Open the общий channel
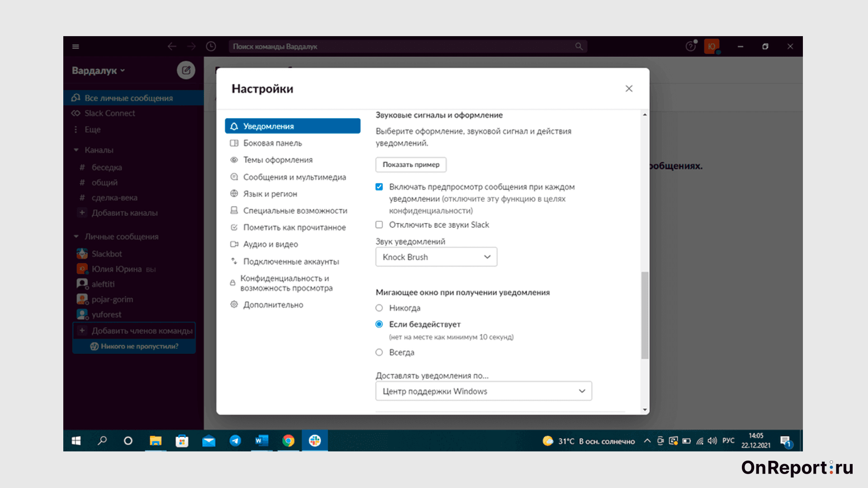The width and height of the screenshot is (868, 488). pos(99,183)
